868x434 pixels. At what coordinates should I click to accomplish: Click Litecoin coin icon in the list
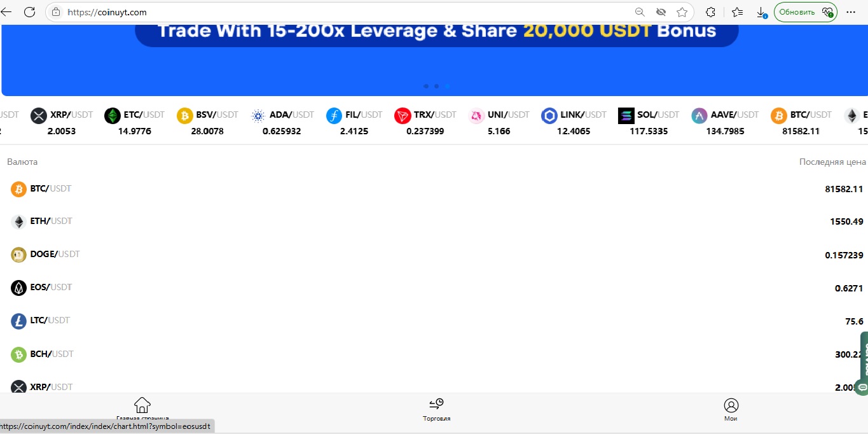pos(18,321)
